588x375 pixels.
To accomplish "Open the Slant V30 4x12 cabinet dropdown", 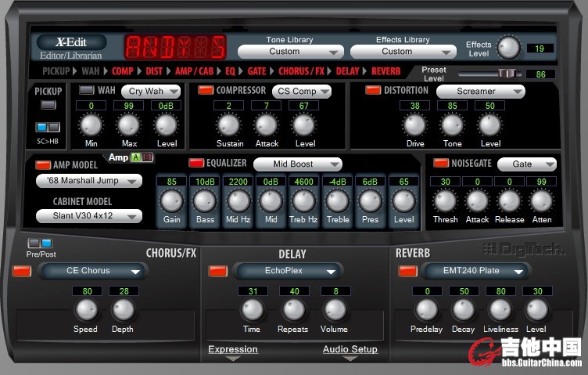I will point(89,216).
